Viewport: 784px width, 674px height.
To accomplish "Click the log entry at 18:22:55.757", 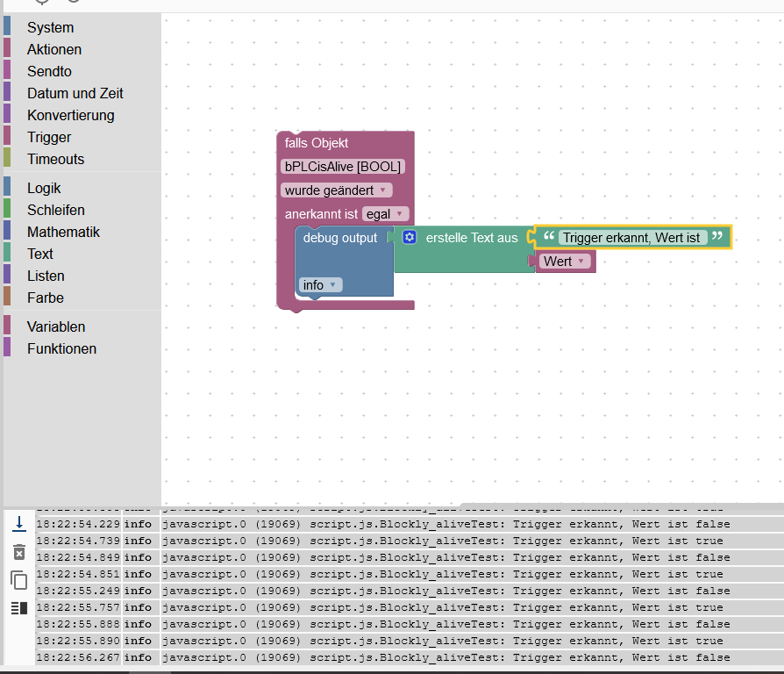I will point(409,607).
